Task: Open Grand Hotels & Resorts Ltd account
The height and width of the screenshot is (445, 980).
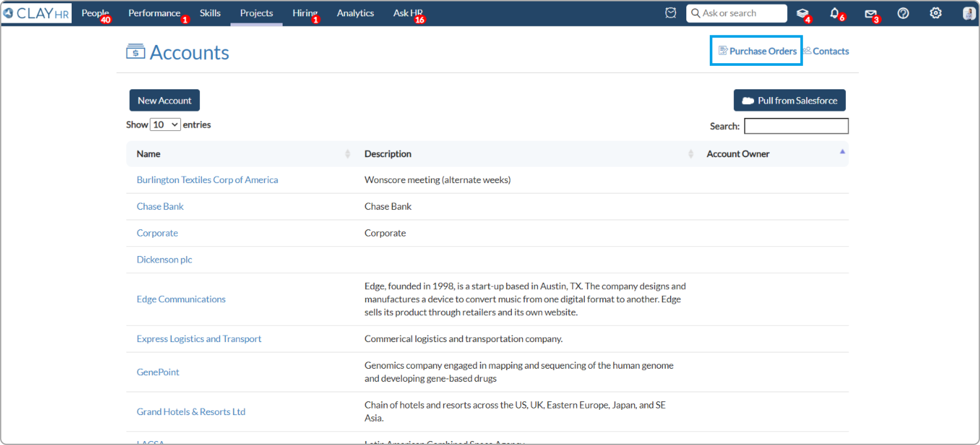Action: (191, 412)
